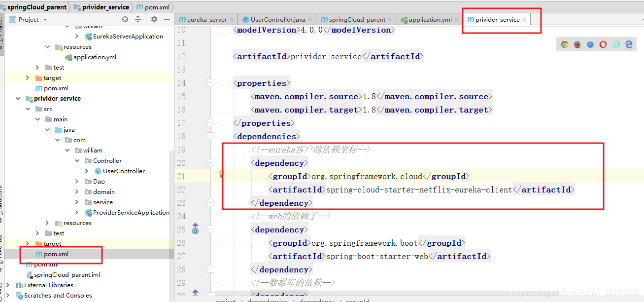Close the privider_service editor tab

coord(525,20)
